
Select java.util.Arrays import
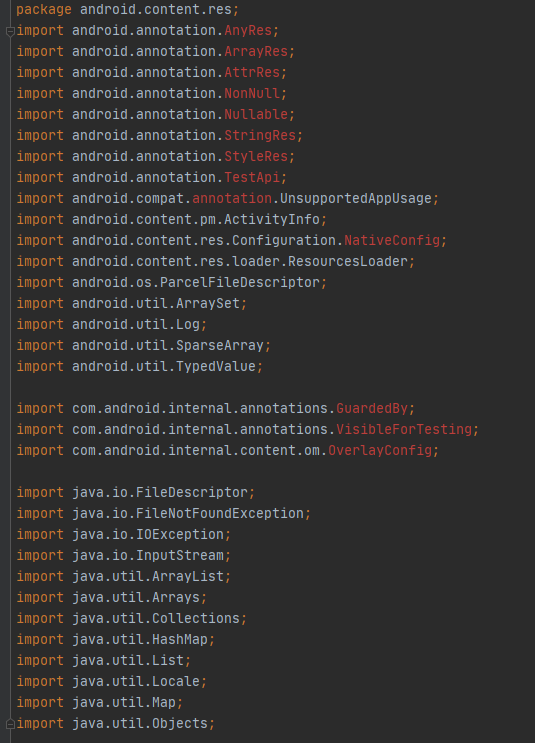tap(112, 597)
